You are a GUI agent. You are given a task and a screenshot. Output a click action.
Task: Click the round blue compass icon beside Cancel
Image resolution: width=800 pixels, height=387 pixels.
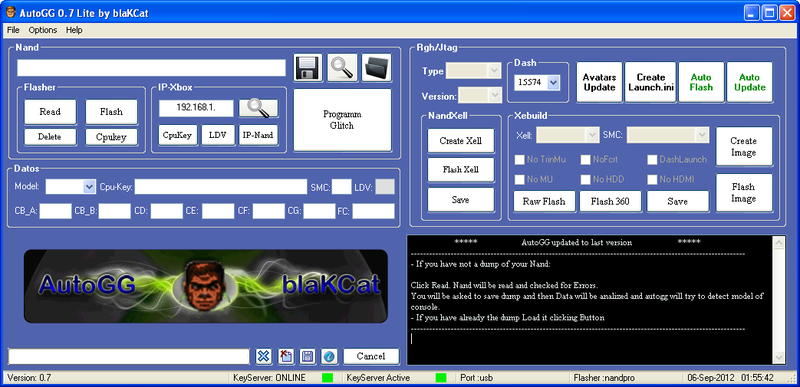330,356
